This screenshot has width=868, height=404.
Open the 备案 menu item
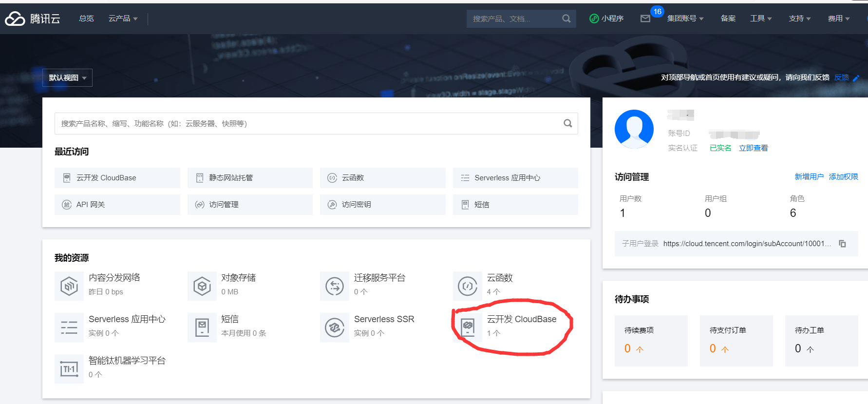click(728, 19)
